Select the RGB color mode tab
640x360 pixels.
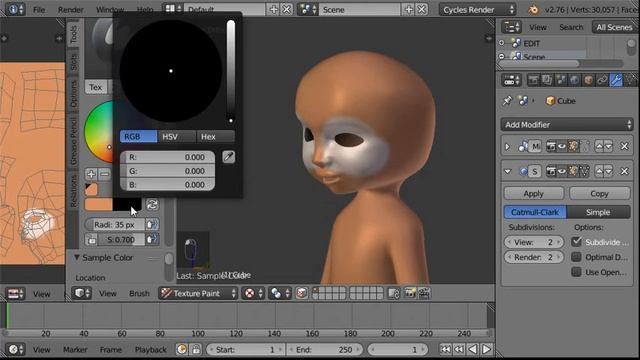(x=138, y=136)
